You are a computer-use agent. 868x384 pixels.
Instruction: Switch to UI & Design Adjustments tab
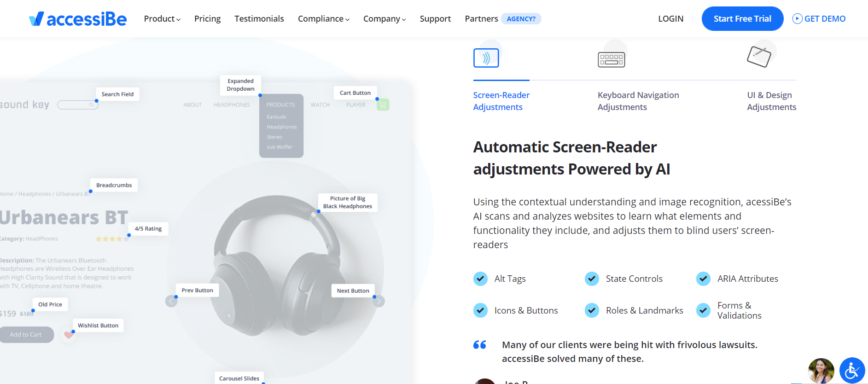(x=772, y=101)
